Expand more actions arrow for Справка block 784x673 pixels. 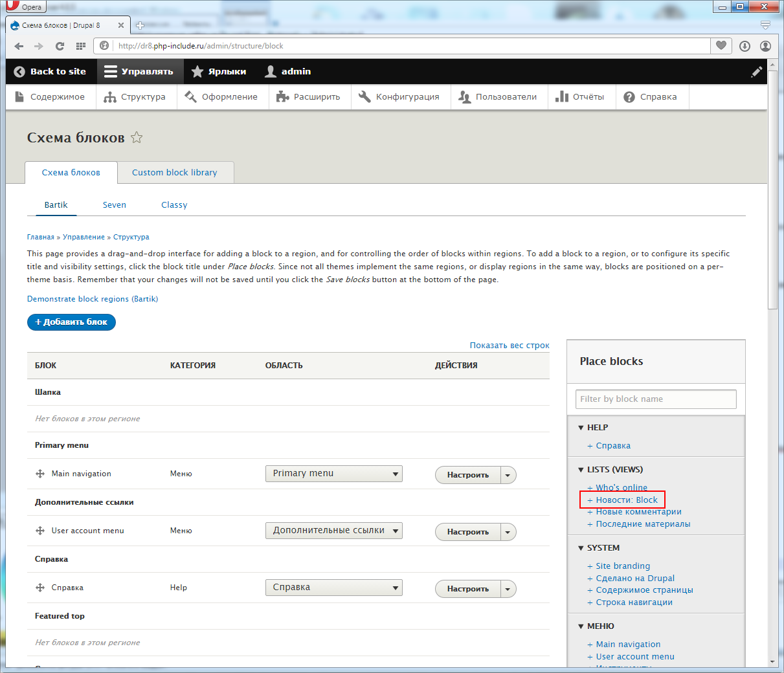tap(508, 589)
